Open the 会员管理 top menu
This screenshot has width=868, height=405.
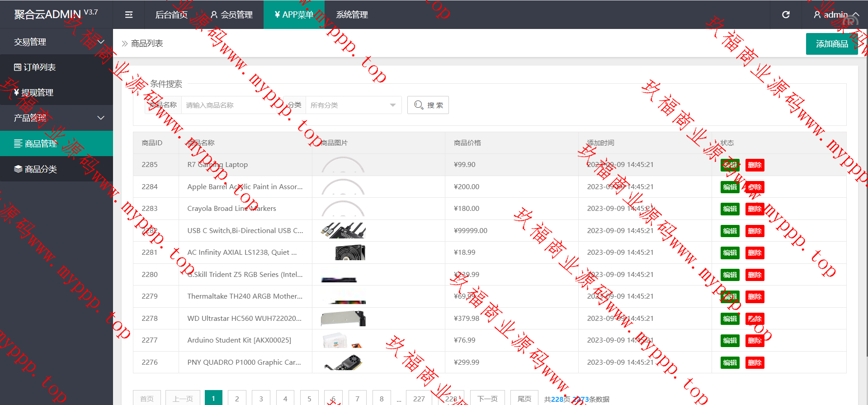coord(231,15)
